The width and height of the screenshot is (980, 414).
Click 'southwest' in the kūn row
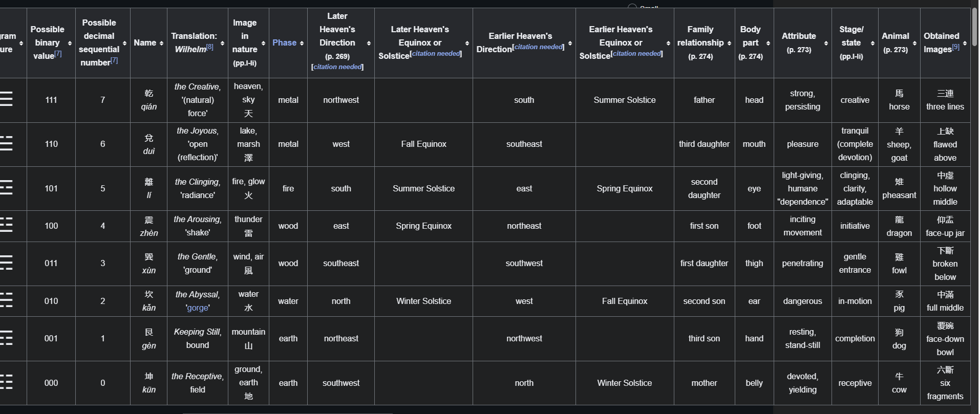(341, 383)
